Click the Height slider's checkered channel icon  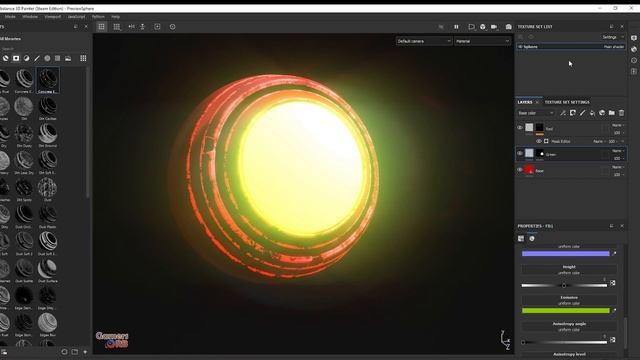coord(613,283)
